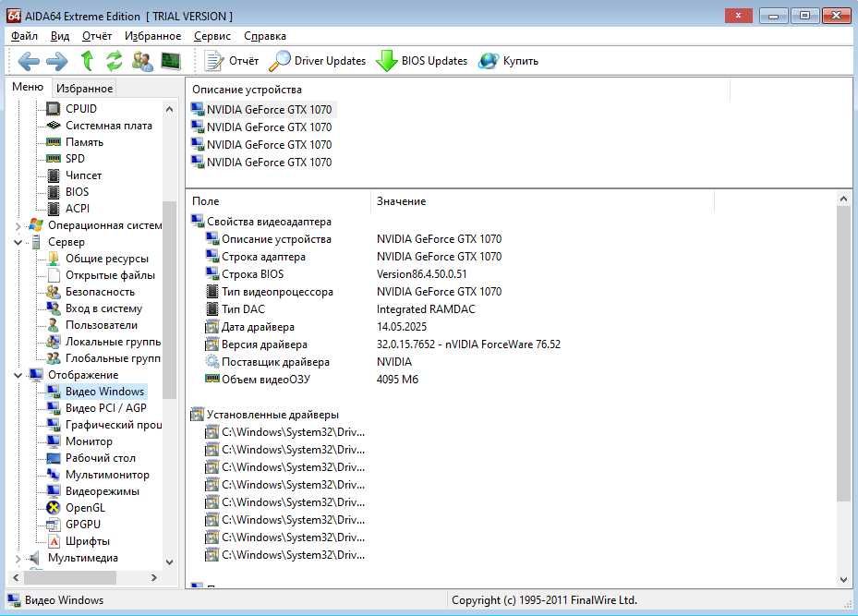Click the sidebar horizontal scroll right arrow

pyautogui.click(x=153, y=578)
